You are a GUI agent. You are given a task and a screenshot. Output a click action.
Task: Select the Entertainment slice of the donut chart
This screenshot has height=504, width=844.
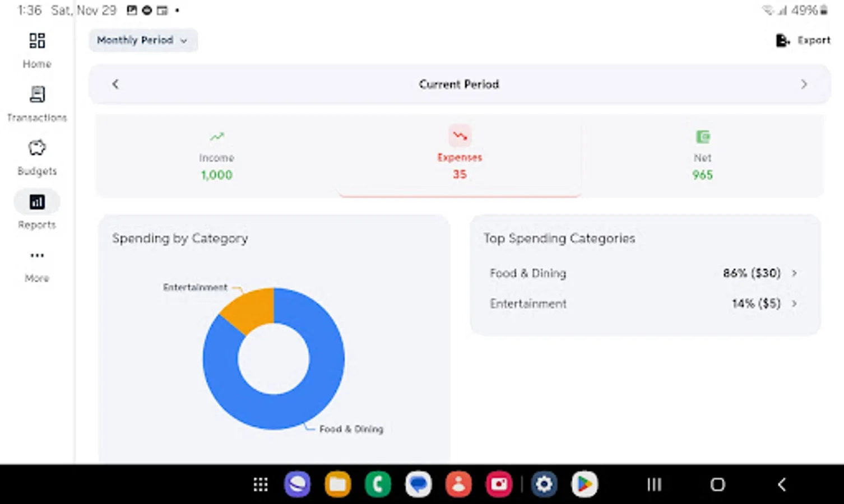point(247,305)
